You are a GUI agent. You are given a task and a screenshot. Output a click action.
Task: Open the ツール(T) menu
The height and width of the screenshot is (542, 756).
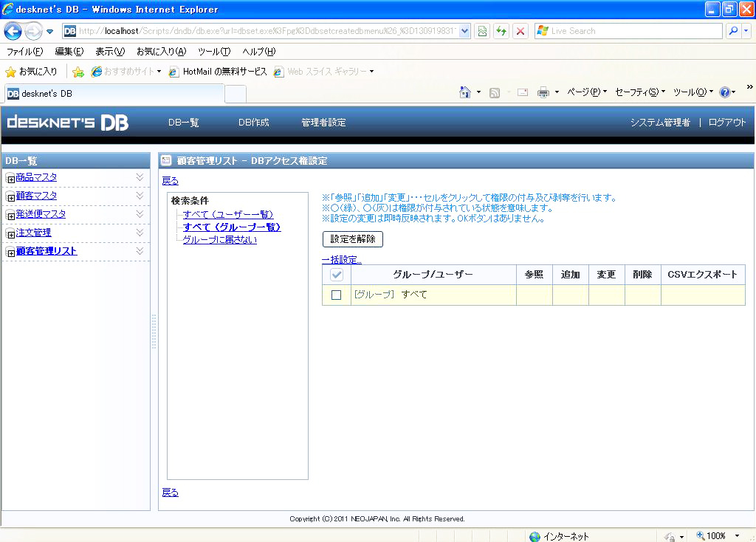214,52
